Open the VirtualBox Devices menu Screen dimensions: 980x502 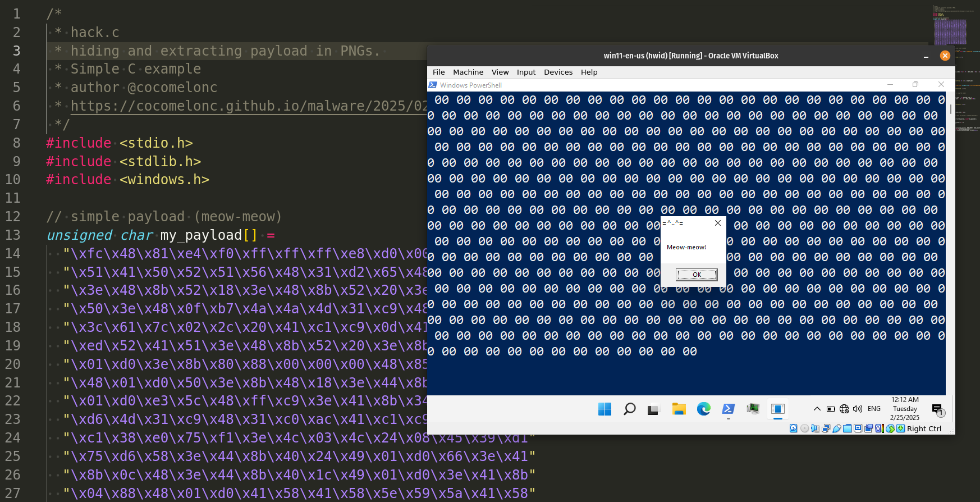558,72
